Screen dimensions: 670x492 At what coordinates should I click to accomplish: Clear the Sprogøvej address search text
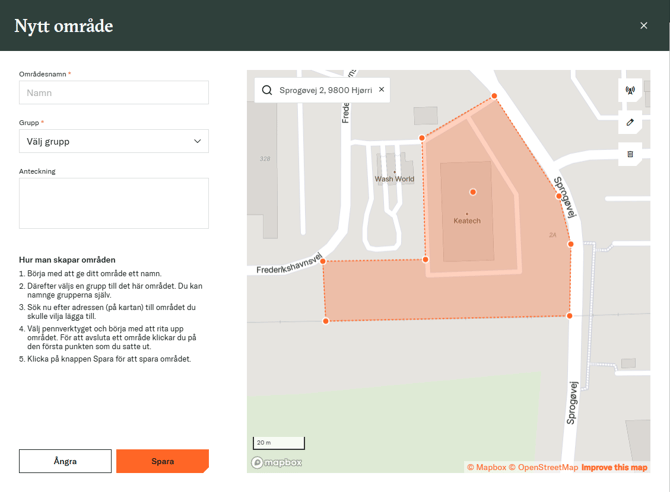(x=381, y=90)
